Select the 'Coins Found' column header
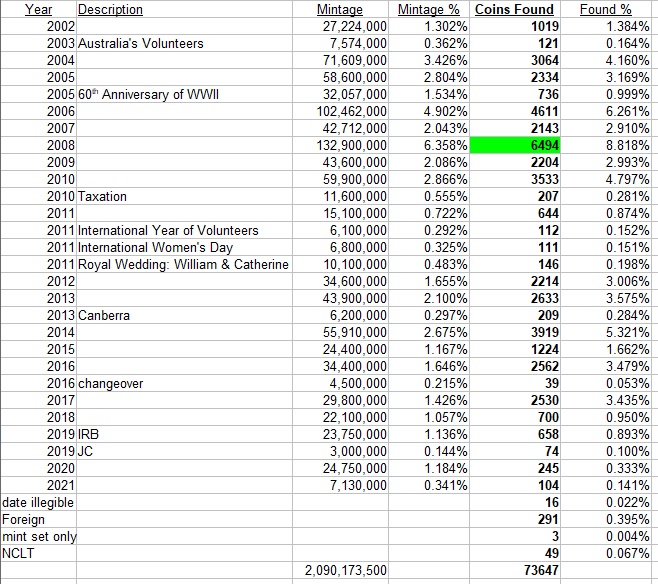Screen dimensions: 658x584 514,9
